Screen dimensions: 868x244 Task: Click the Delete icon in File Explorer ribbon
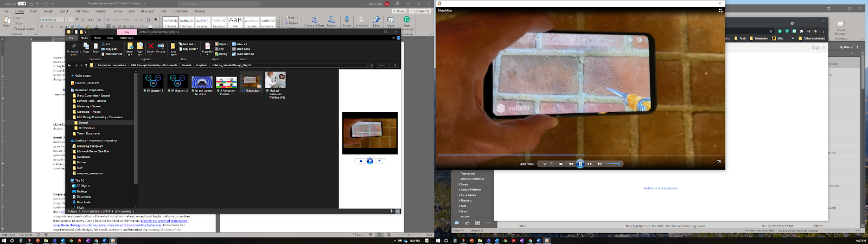pyautogui.click(x=151, y=47)
